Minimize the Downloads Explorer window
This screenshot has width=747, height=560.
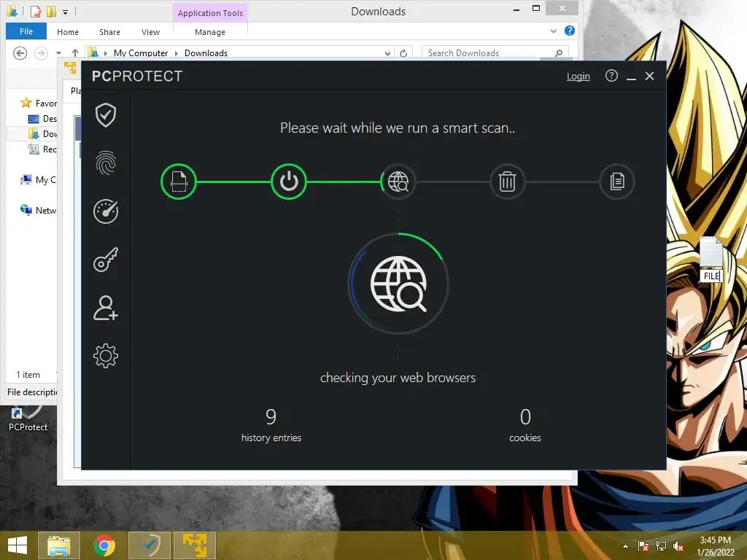516,9
